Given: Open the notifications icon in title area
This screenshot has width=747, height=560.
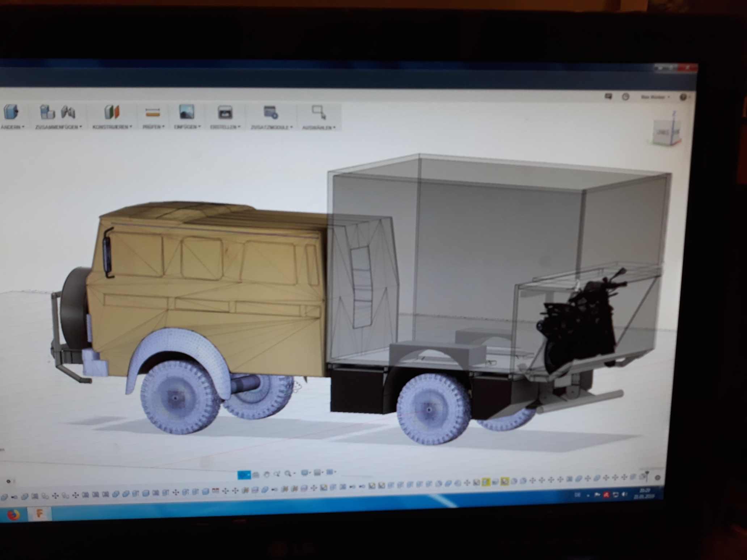Looking at the screenshot, I should click(608, 96).
